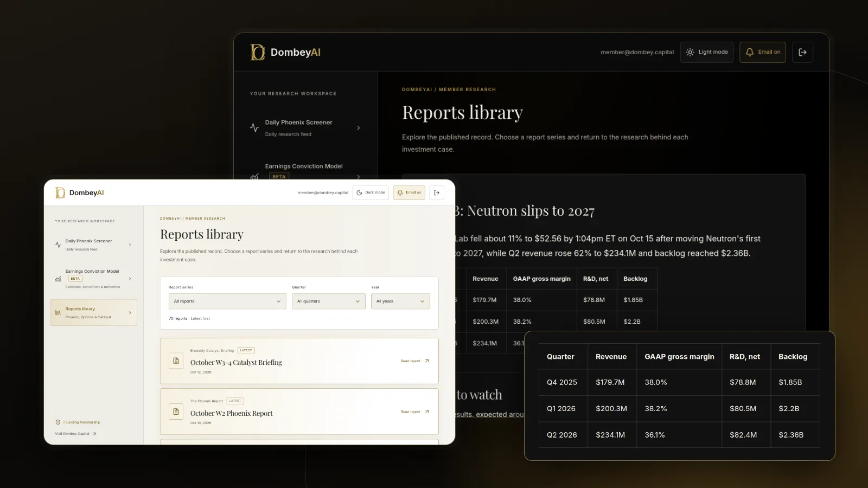
Task: Click the document icon on October W2 Phoenix Report
Action: (176, 412)
